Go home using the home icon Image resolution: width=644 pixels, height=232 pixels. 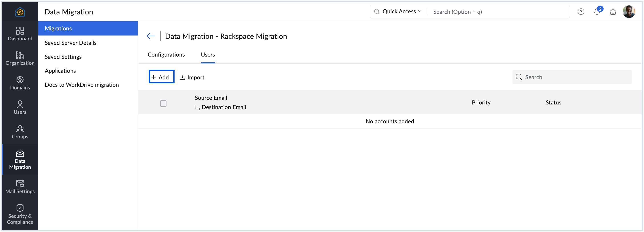point(613,12)
